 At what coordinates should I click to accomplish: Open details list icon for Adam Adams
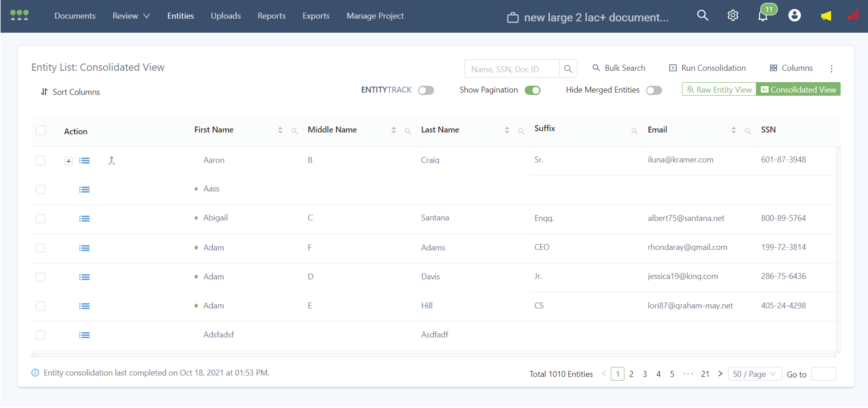(x=84, y=248)
